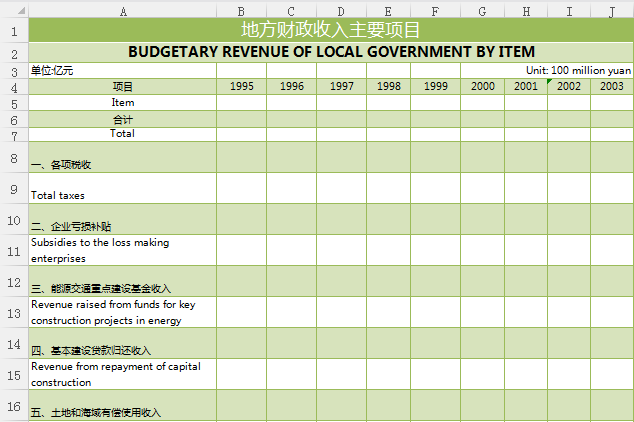Image resolution: width=634 pixels, height=422 pixels.
Task: Select the 2002 cell with green error marker
Action: tap(569, 87)
